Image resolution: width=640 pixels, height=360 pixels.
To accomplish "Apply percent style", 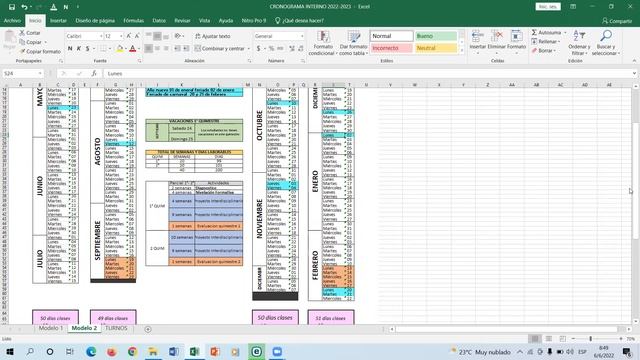I will click(x=271, y=49).
